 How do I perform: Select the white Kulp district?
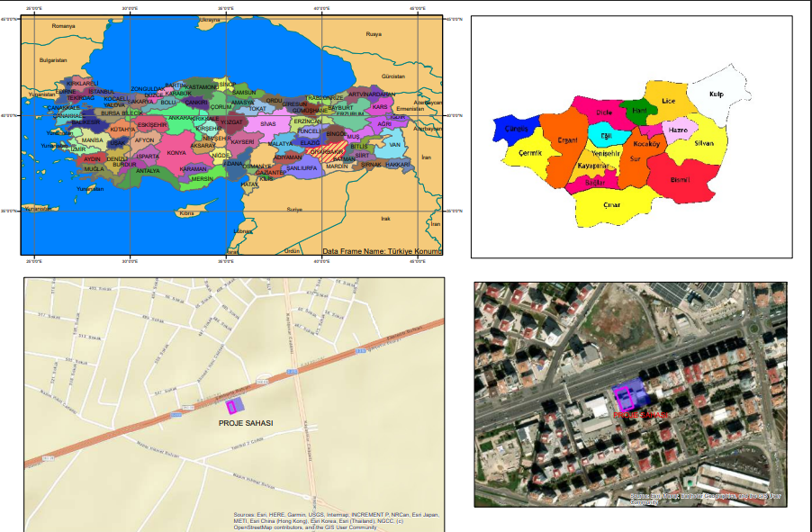(x=717, y=95)
